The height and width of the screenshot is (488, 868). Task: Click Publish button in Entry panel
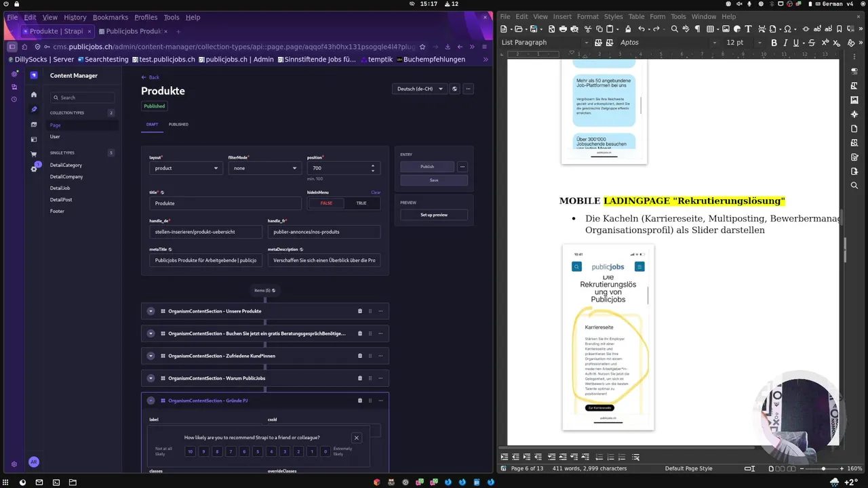427,167
